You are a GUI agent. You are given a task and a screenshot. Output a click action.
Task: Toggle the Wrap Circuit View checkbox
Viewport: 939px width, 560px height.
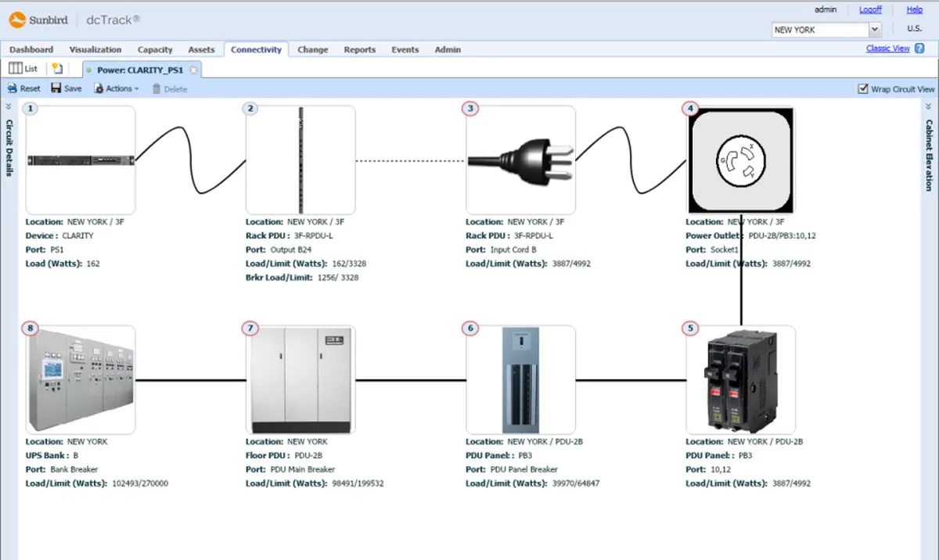coord(863,89)
